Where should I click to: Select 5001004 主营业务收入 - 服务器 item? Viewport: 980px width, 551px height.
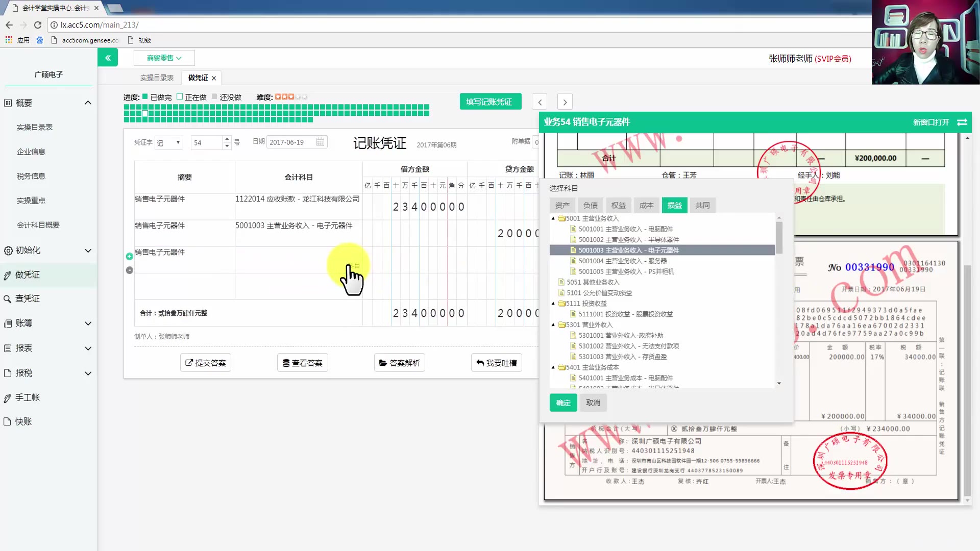pyautogui.click(x=622, y=261)
